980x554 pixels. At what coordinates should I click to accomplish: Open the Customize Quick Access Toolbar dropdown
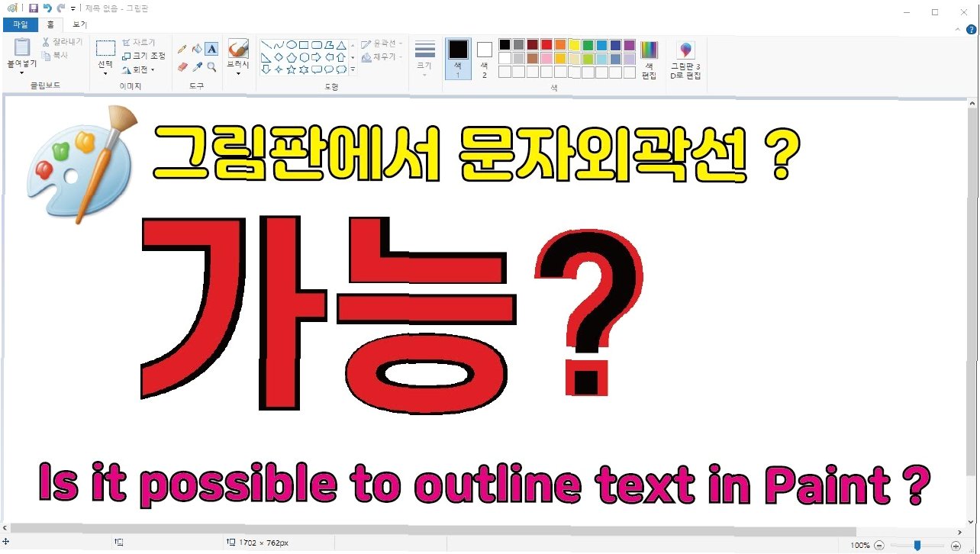point(73,8)
